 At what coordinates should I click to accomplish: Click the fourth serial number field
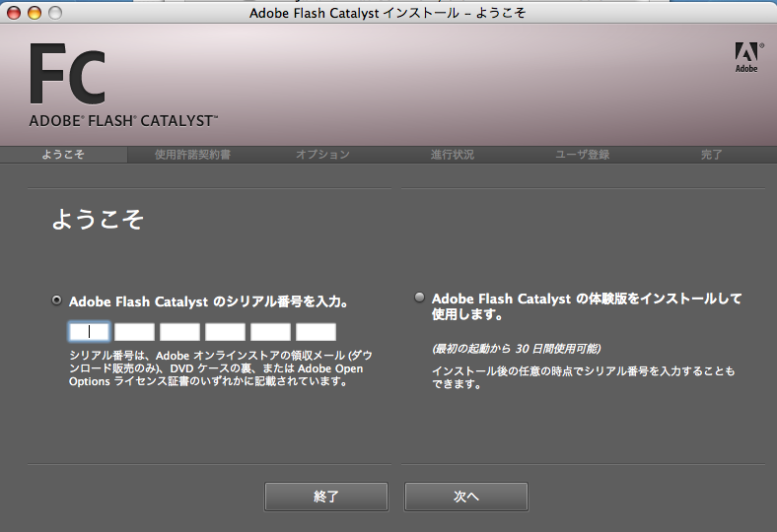click(225, 332)
